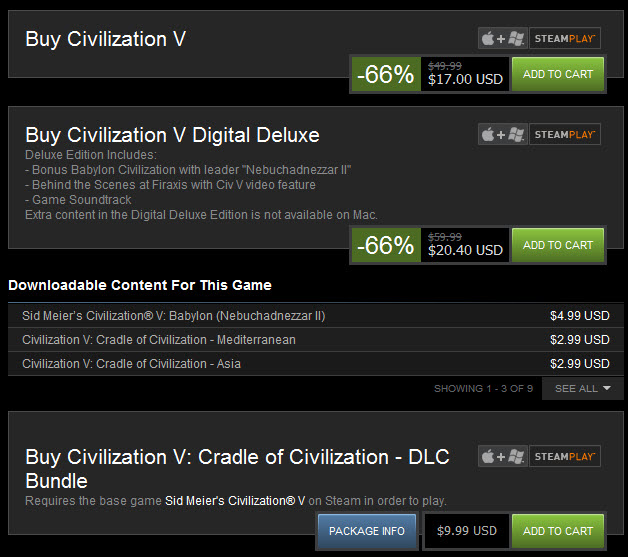This screenshot has width=628, height=557.
Task: Click SteamPlay badge on DLC Bundle box
Action: (x=565, y=456)
